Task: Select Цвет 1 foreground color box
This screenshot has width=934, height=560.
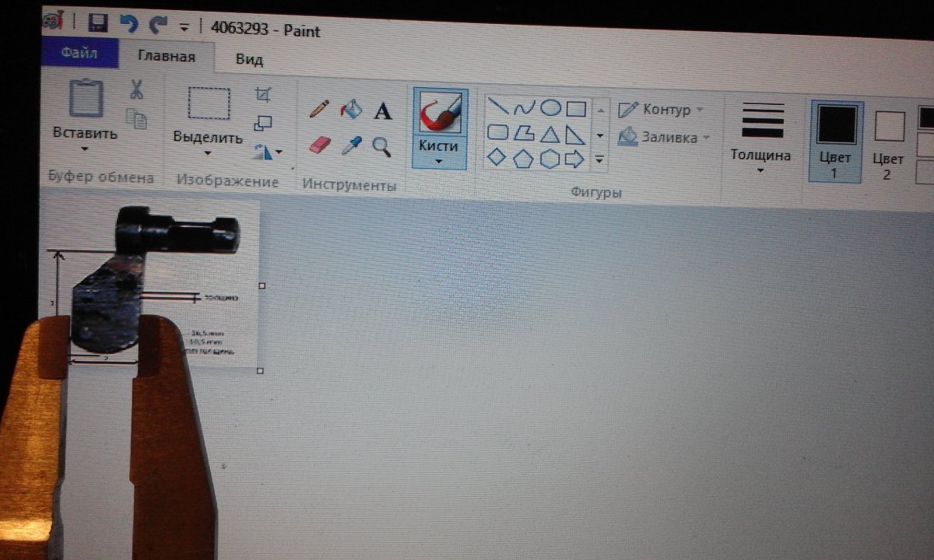Action: pyautogui.click(x=834, y=142)
